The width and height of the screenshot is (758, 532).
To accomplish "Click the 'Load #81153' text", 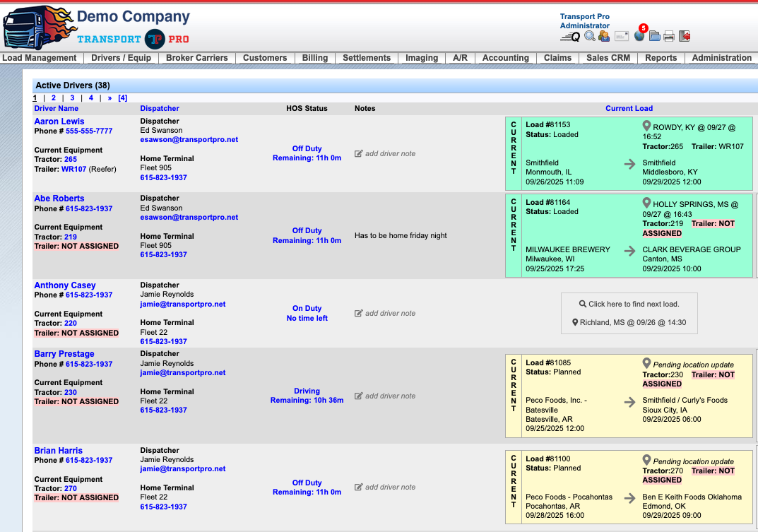I will coord(548,124).
